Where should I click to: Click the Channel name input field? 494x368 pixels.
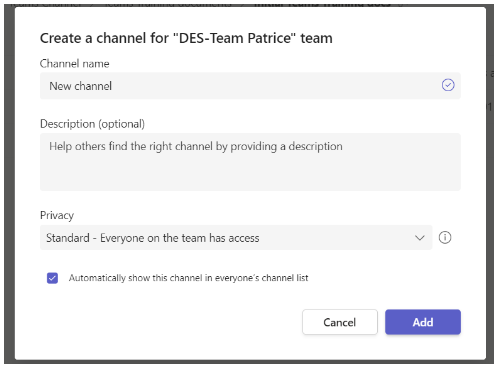coord(250,86)
